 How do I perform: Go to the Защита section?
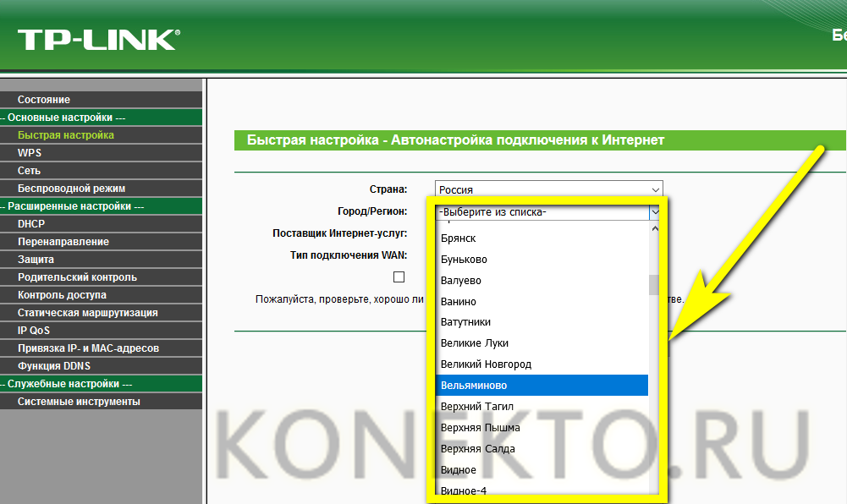tap(101, 260)
